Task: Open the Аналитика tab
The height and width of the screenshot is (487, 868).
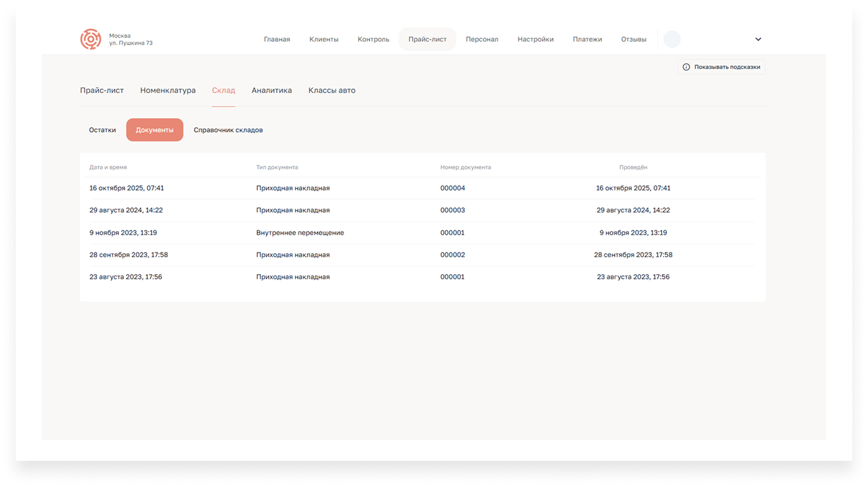Action: tap(271, 90)
